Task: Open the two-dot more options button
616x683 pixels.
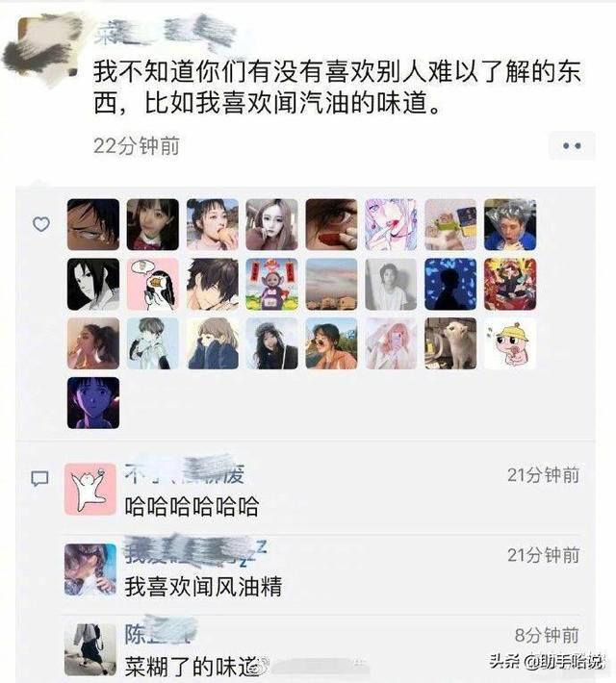Action: pyautogui.click(x=572, y=145)
